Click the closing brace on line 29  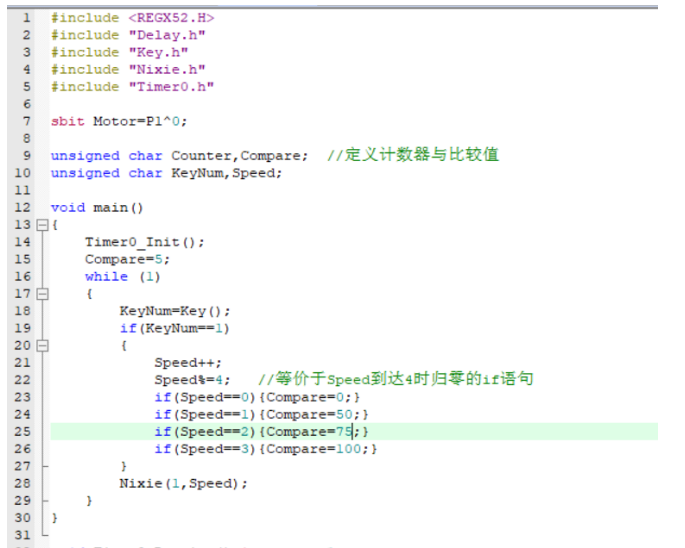point(89,501)
